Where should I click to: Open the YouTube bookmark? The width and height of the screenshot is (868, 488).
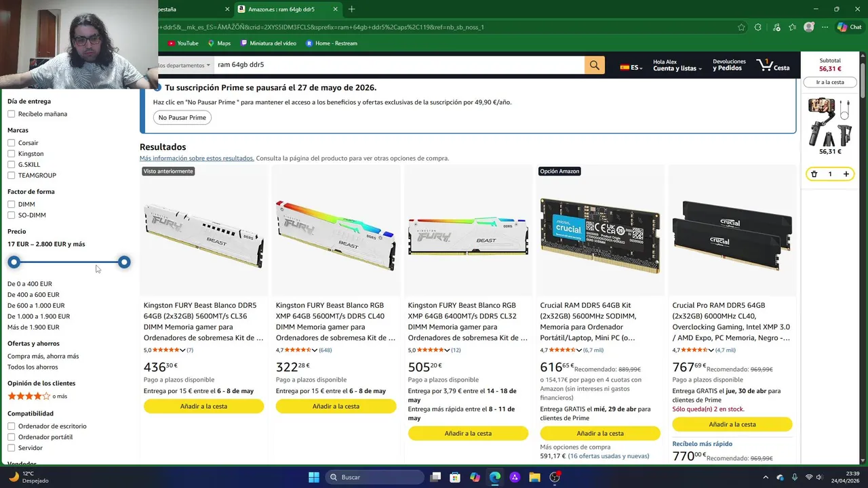[x=183, y=43]
